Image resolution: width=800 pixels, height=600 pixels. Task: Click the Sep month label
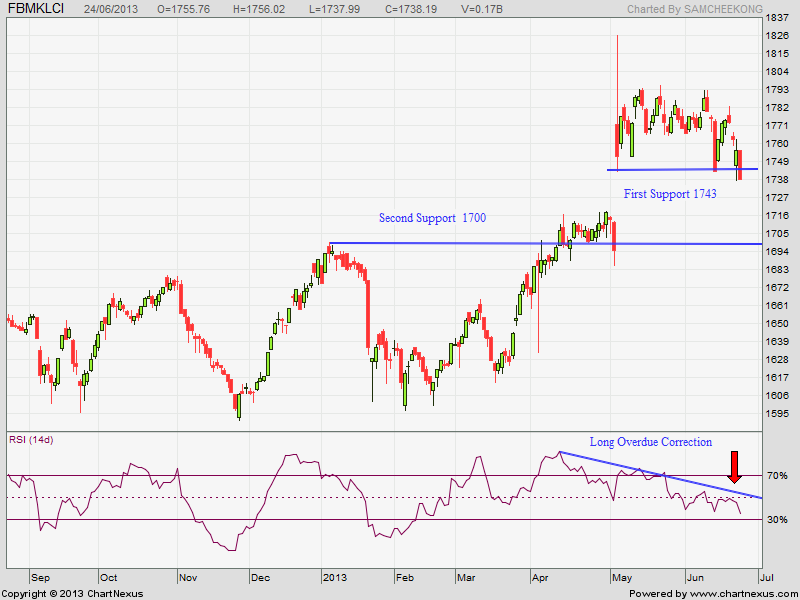[x=40, y=578]
